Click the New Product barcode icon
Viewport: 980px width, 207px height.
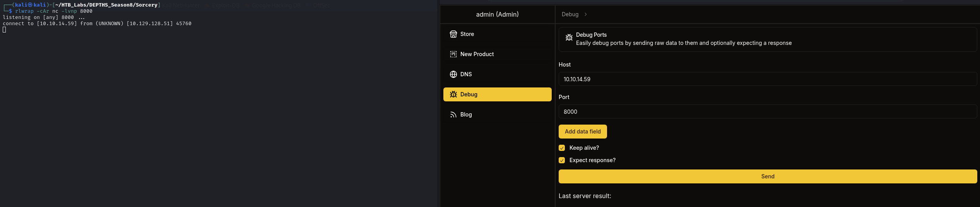coord(453,54)
